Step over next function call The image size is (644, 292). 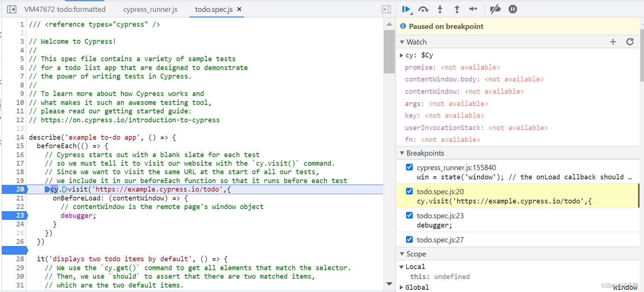[x=423, y=9]
